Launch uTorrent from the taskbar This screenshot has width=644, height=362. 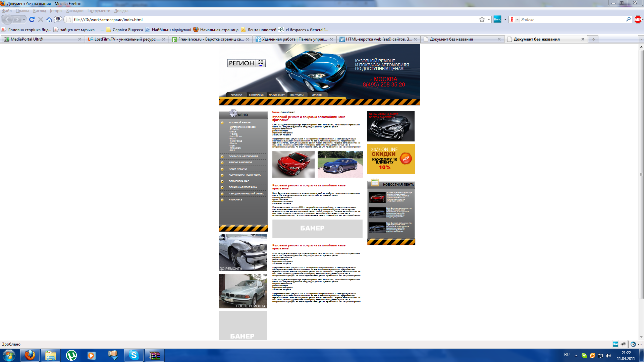tap(71, 355)
